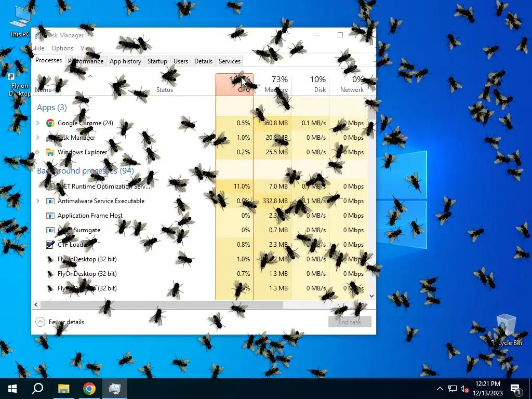
Task: Switch to the Performance tab
Action: point(86,61)
